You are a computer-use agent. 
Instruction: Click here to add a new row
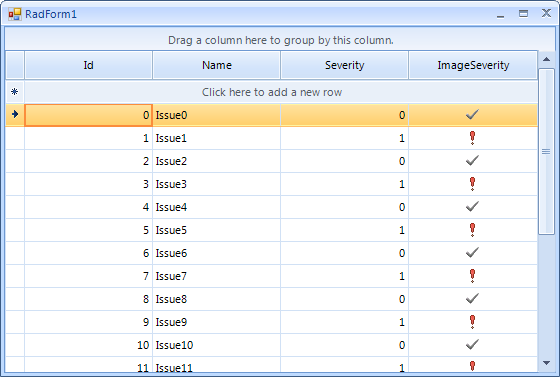click(272, 92)
